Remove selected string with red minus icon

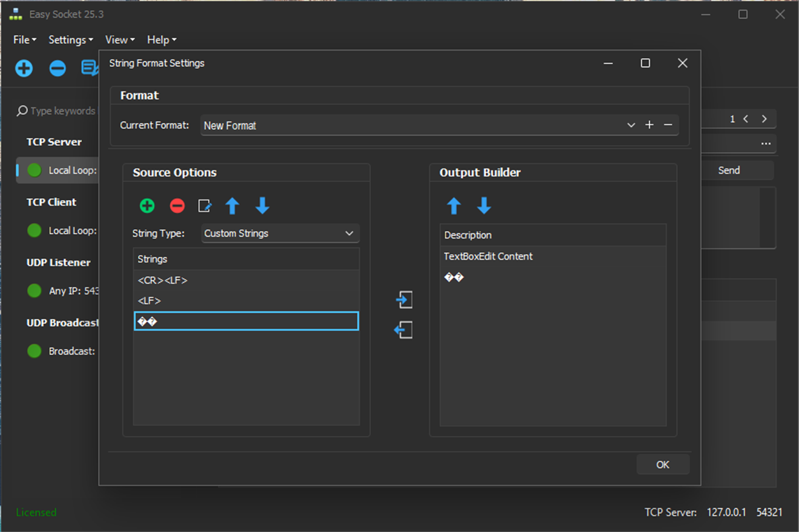pyautogui.click(x=177, y=206)
